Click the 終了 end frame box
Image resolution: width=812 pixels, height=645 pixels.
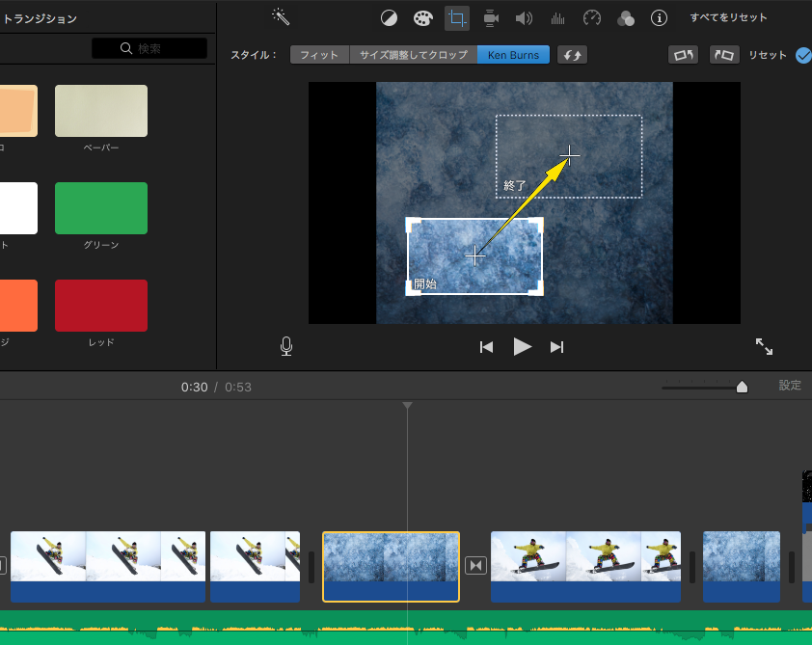569,156
